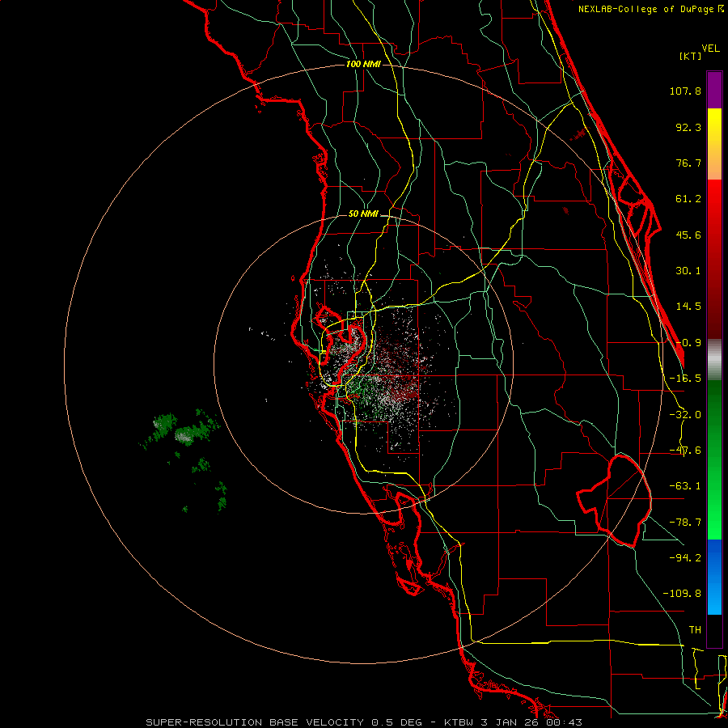This screenshot has width=728, height=728.
Task: Click the VEL legend title
Action: point(710,48)
